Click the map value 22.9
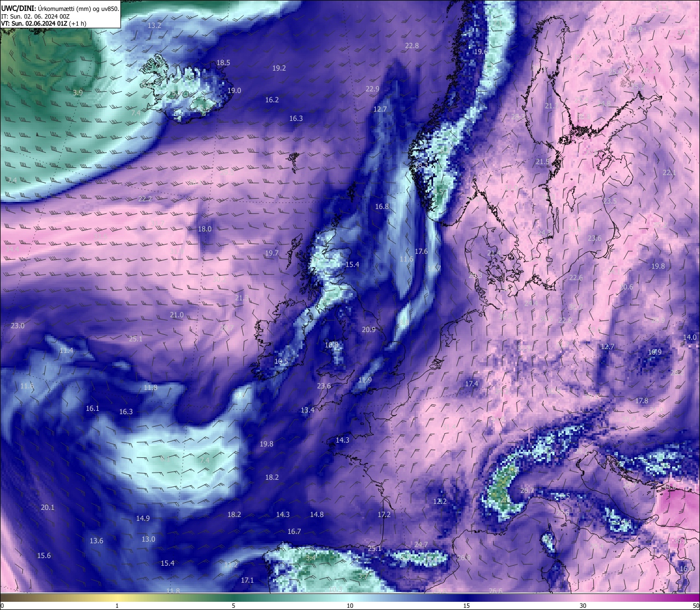The image size is (700, 610). 372,89
